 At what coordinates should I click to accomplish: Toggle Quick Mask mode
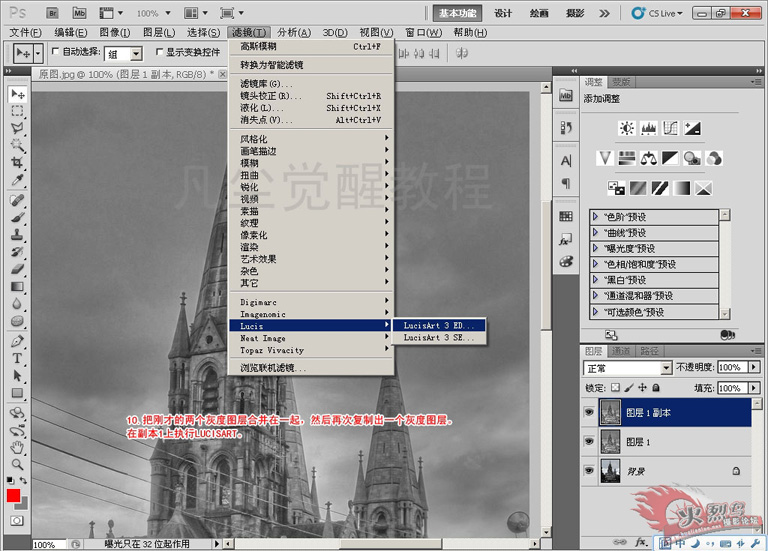pos(17,521)
